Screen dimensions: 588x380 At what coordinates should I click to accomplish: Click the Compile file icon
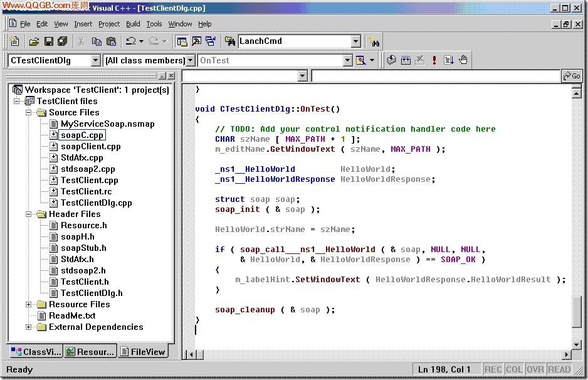click(392, 60)
